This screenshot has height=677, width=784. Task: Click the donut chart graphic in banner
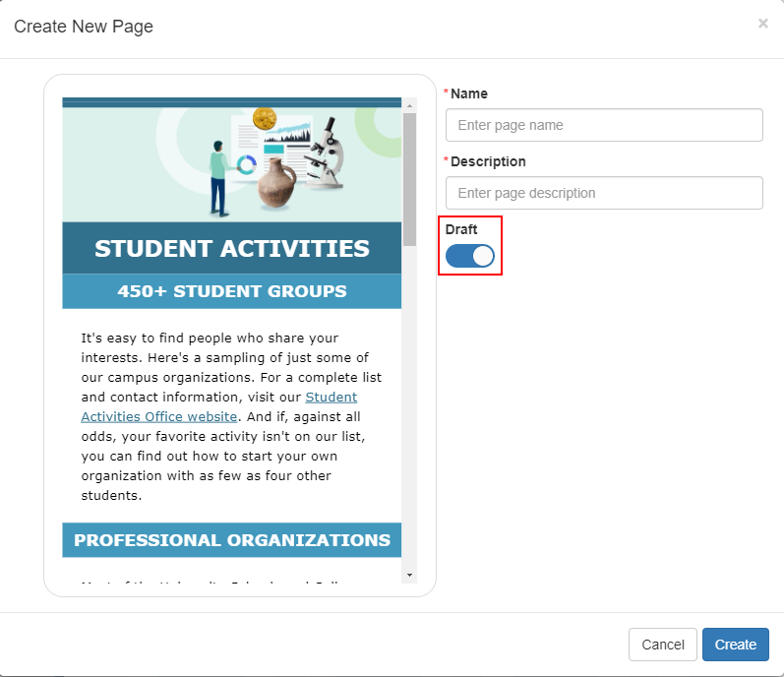pos(246,164)
